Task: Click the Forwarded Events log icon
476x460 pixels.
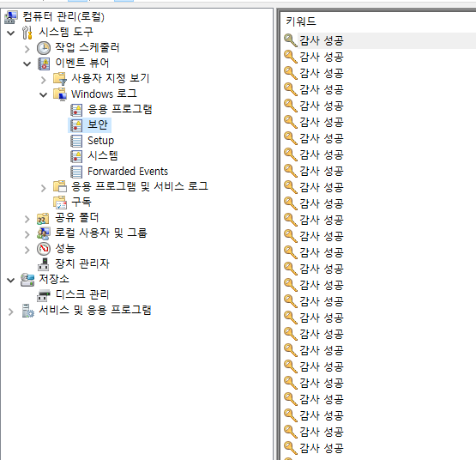Action: point(76,172)
